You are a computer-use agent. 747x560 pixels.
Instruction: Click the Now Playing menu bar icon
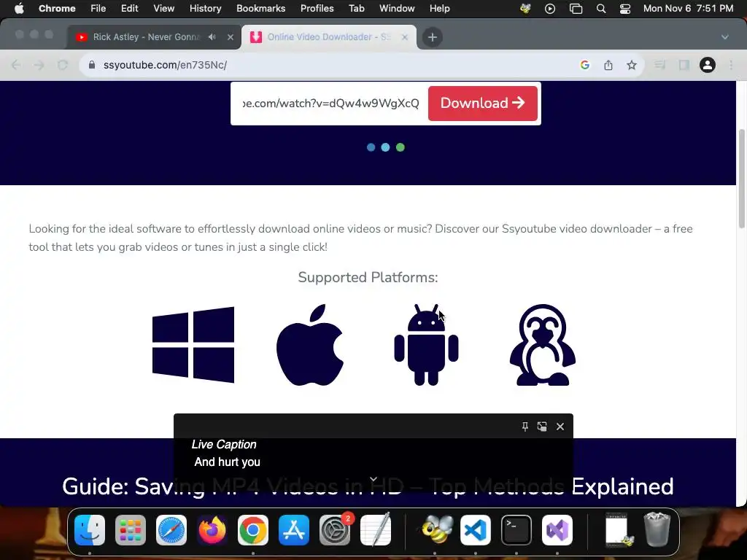pyautogui.click(x=550, y=9)
